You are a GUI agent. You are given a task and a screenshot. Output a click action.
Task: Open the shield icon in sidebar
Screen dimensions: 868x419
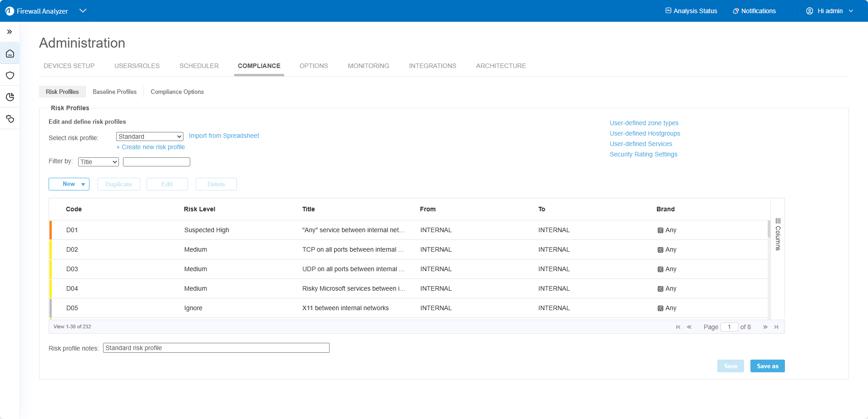tap(10, 75)
